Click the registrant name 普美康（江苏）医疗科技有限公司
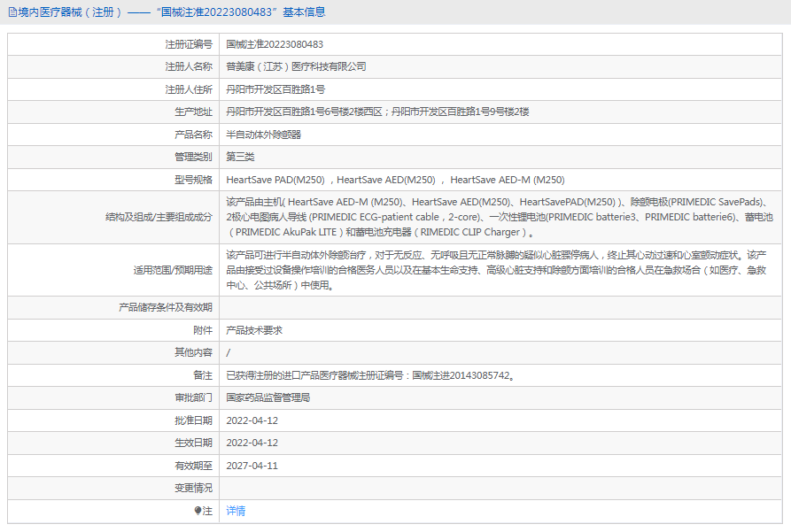The width and height of the screenshot is (791, 532). tap(296, 66)
